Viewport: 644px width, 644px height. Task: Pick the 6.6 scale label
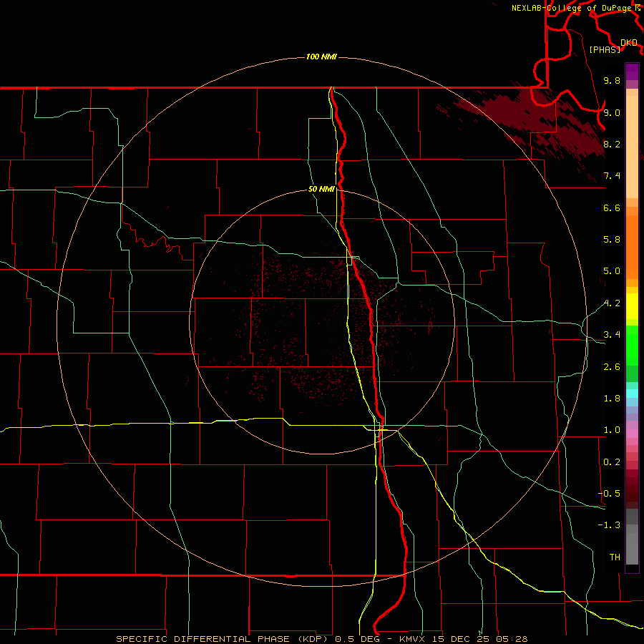(x=612, y=208)
